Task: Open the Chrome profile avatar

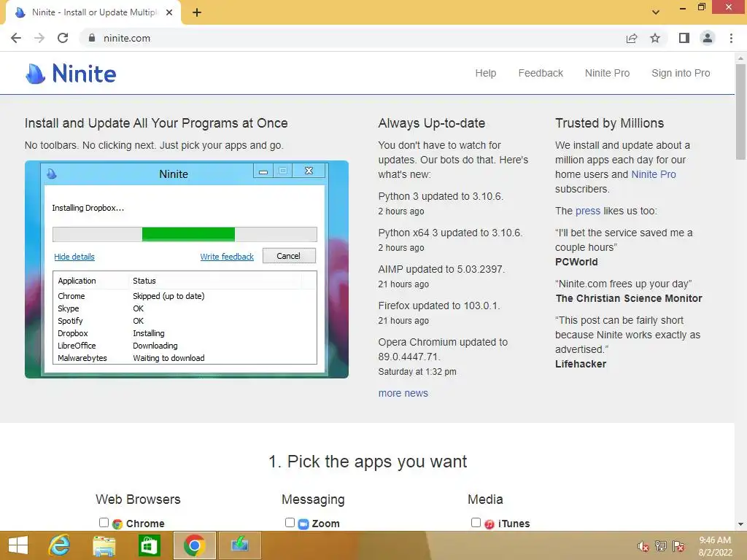Action: (708, 38)
